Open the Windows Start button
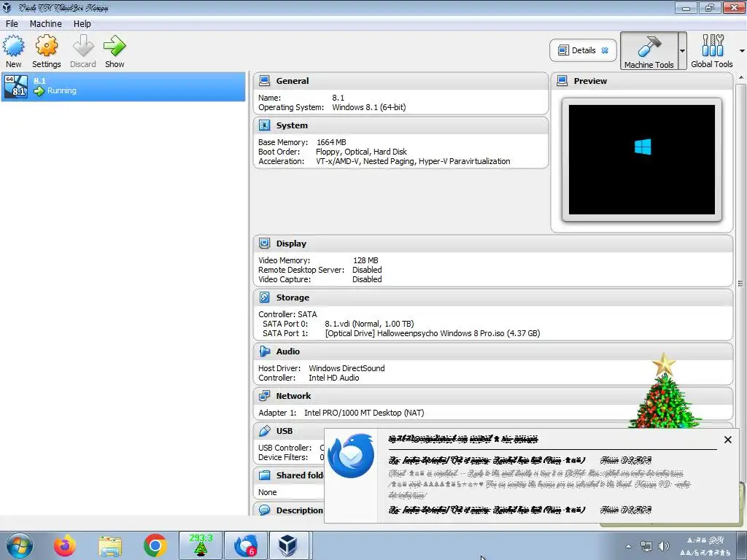747x560 pixels. (19, 545)
